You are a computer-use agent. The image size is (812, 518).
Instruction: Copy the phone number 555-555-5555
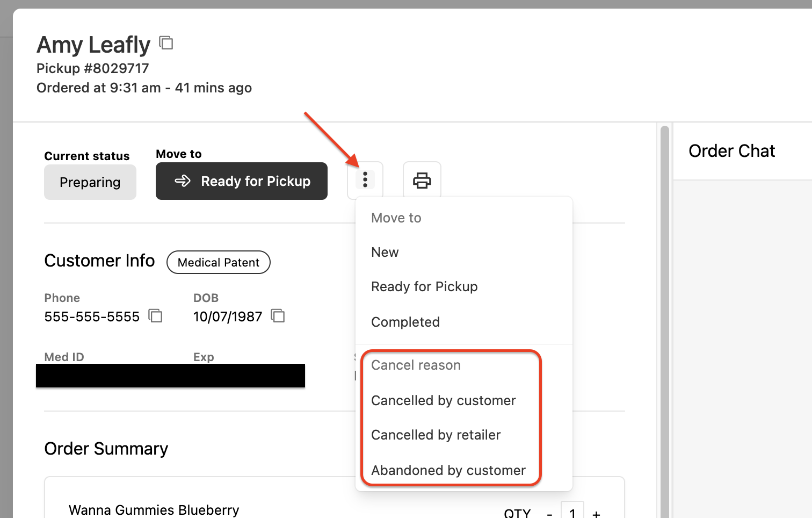[x=155, y=316]
